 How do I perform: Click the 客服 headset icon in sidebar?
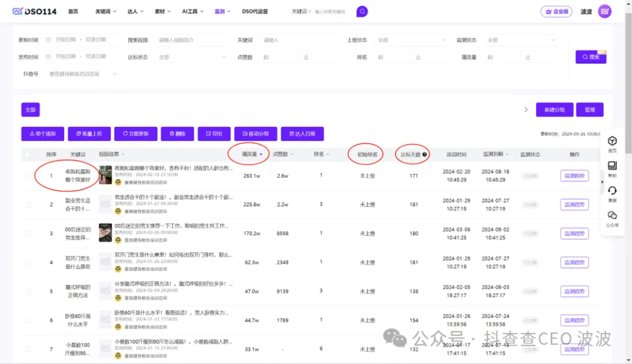click(612, 191)
